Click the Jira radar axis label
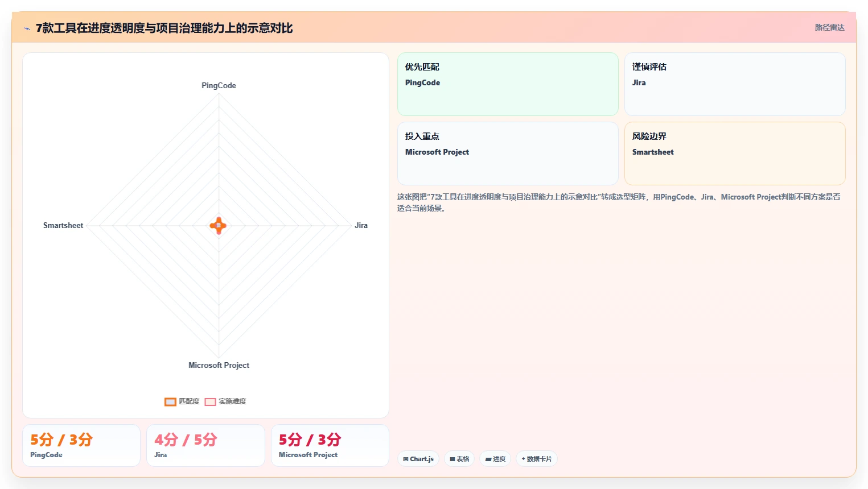This screenshot has width=868, height=489. pyautogui.click(x=361, y=225)
